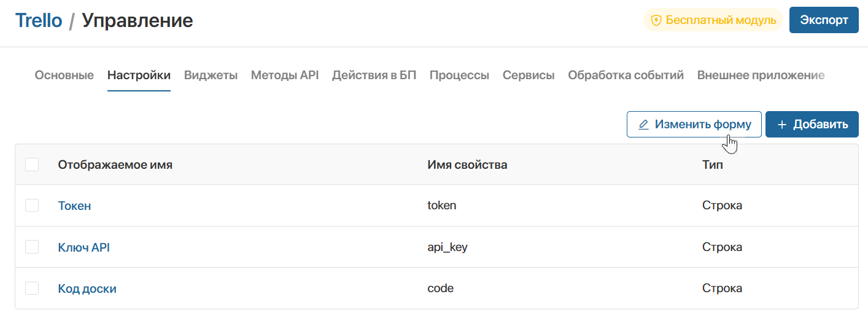The width and height of the screenshot is (868, 321).
Task: Click the Бесплатный модуль label text
Action: pos(721,20)
